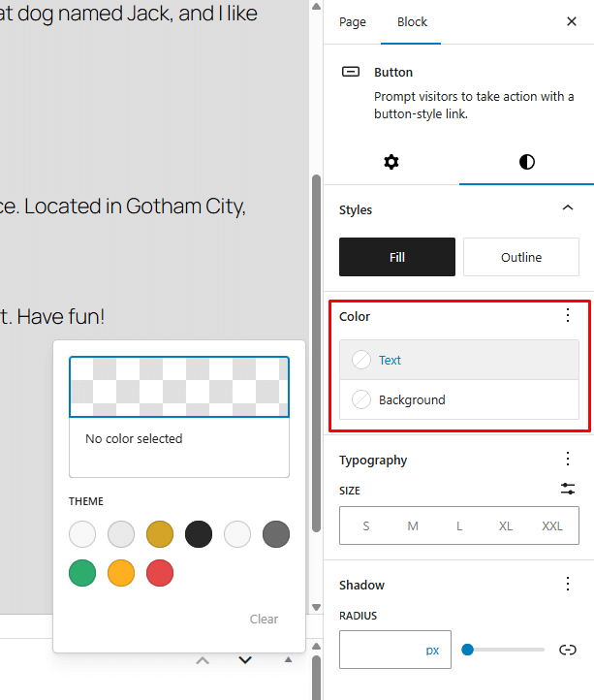594x700 pixels.
Task: Click the Button block icon
Action: (351, 72)
